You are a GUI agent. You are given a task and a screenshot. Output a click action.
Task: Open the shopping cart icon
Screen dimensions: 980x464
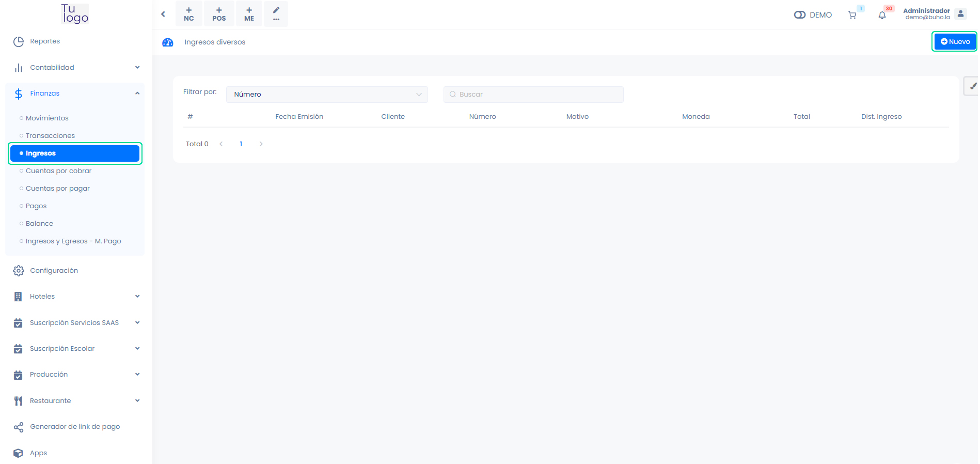coord(852,15)
